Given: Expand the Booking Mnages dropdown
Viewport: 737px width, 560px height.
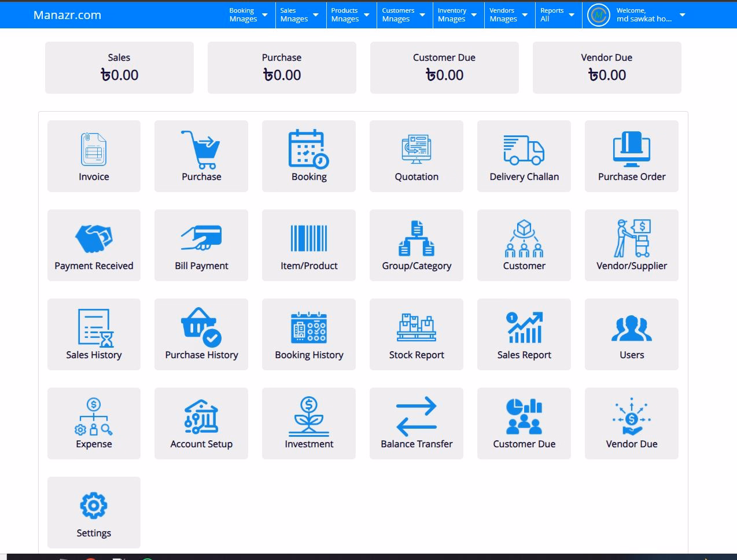Looking at the screenshot, I should [248, 14].
